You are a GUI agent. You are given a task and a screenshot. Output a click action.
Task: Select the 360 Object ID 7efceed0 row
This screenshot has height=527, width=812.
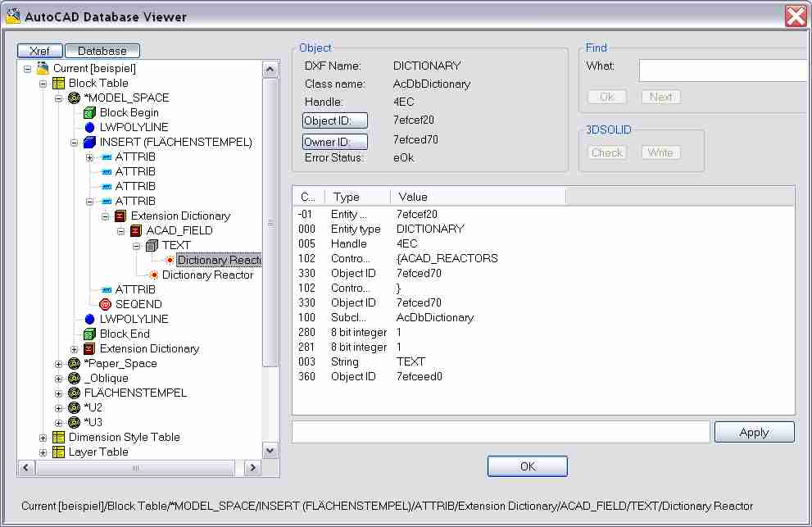pos(543,376)
